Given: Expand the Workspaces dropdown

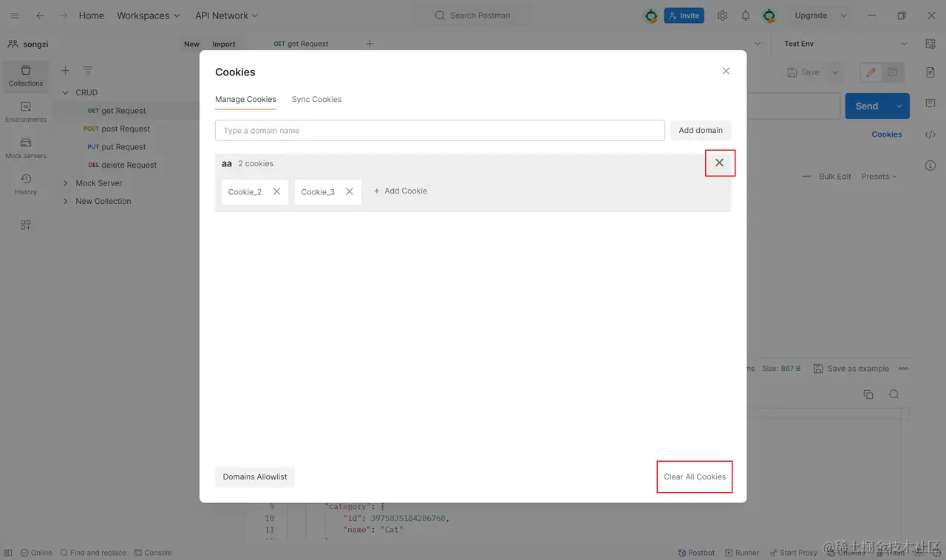Looking at the screenshot, I should click(x=148, y=16).
